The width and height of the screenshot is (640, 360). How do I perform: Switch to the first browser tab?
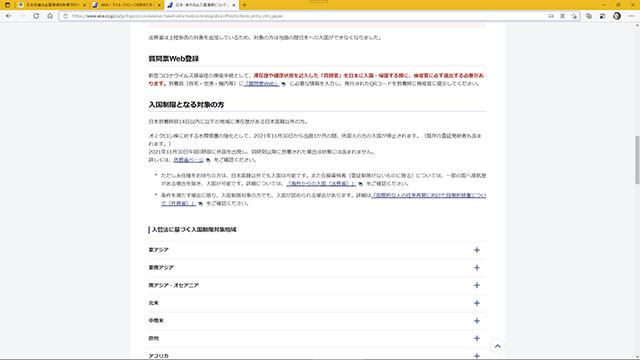pos(51,5)
